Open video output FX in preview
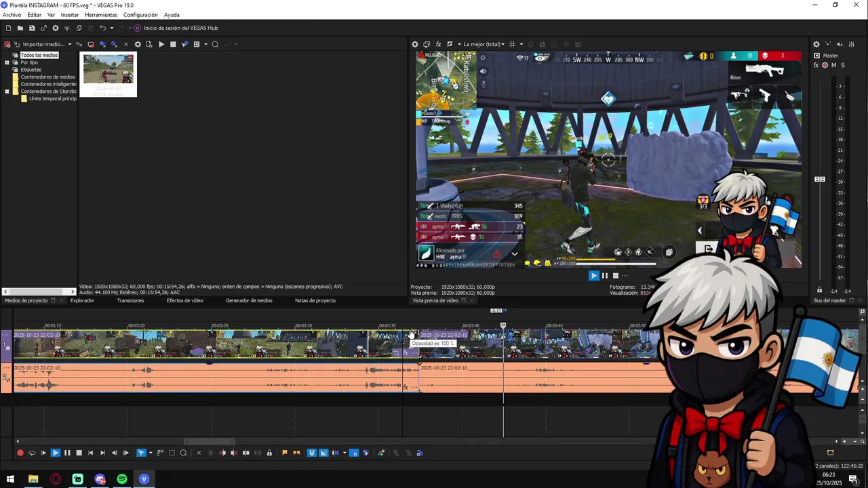 [x=438, y=44]
